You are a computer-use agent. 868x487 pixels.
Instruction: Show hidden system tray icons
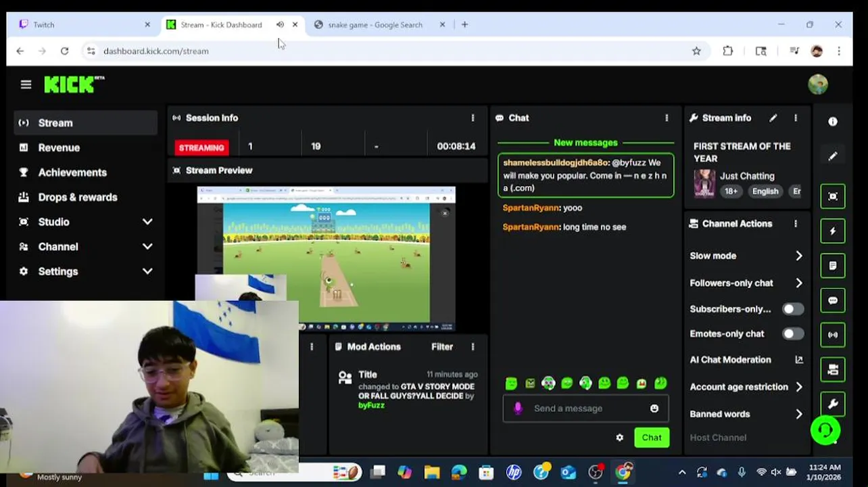tap(681, 472)
